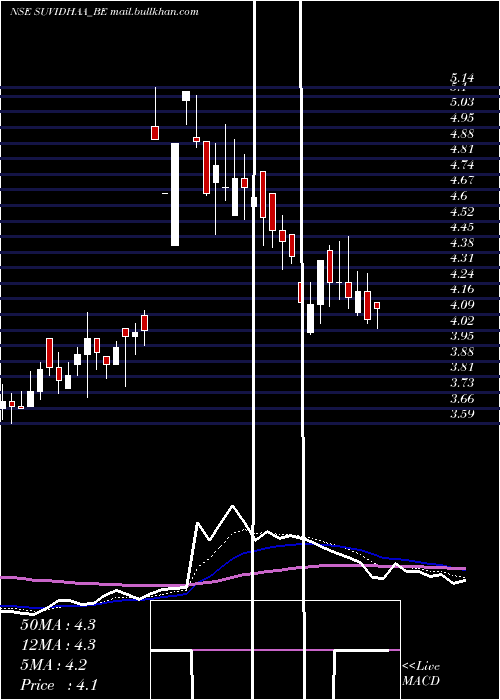The height and width of the screenshot is (700, 500).
Task: Click the 3.88 price axis label
Action: (462, 351)
